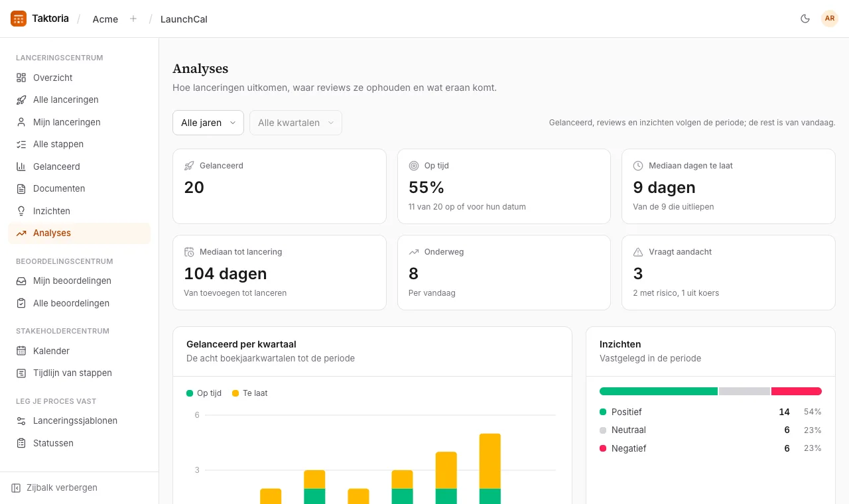Viewport: 849px width, 504px height.
Task: Click the icon beside Tijdlijn van stappen
Action: [21, 373]
